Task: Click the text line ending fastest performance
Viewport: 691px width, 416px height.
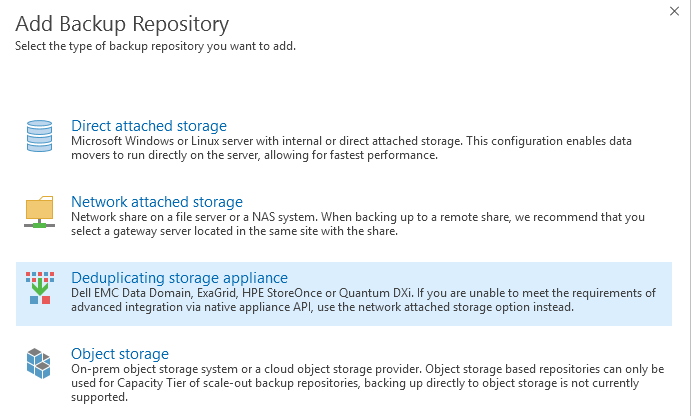Action: (254, 155)
